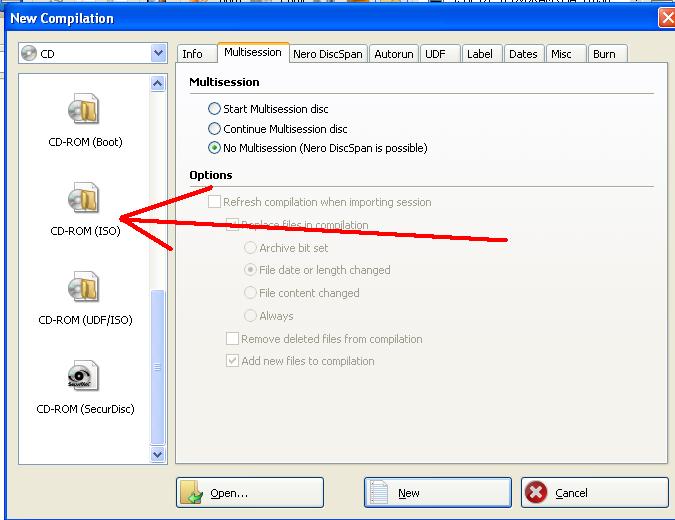
Task: Go to the Info tab
Action: [x=192, y=54]
